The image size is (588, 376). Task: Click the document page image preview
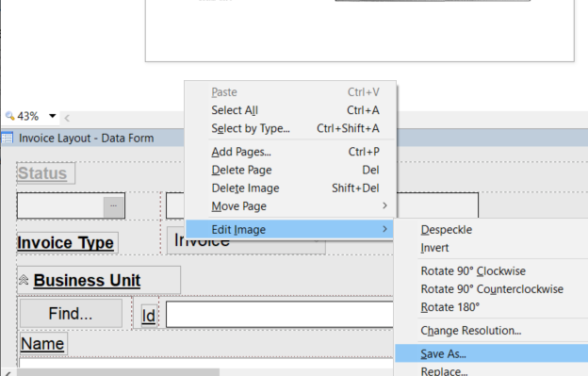coord(360,31)
